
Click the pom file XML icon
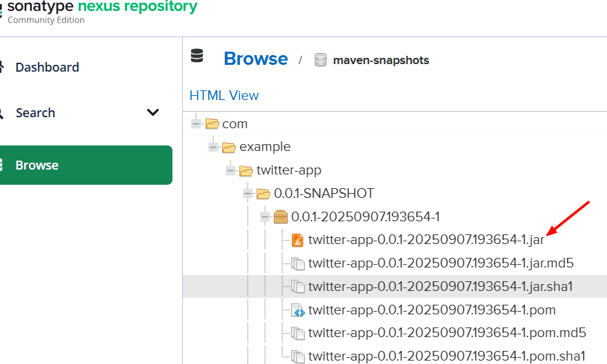pyautogui.click(x=297, y=310)
